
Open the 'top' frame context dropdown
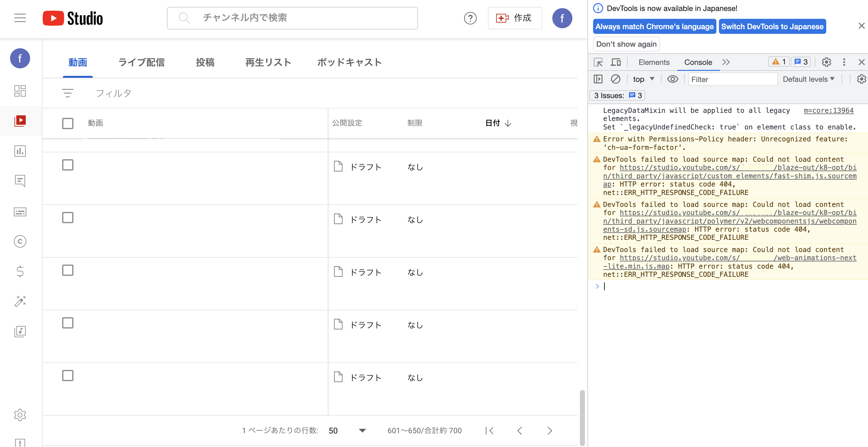[x=643, y=79]
